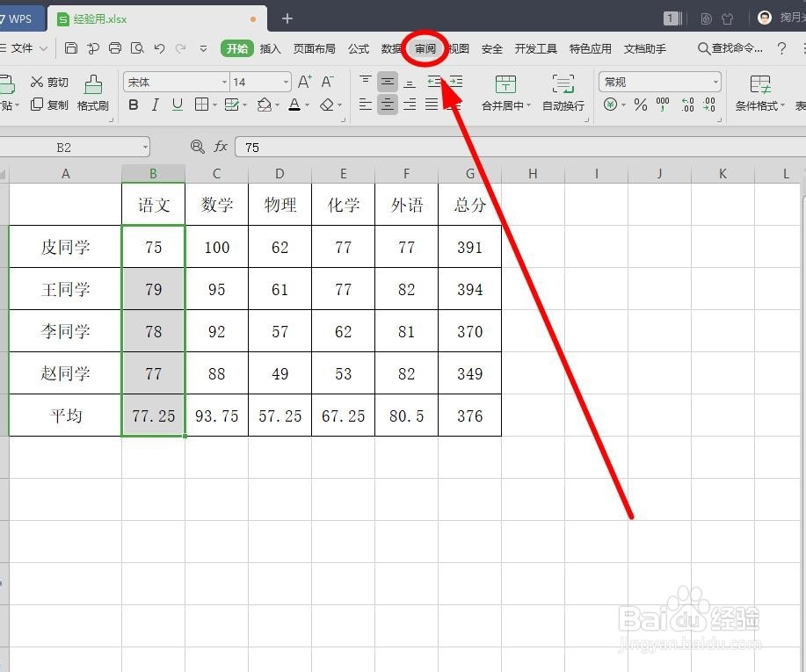Click the Redo arrow icon
The height and width of the screenshot is (672, 806).
tap(180, 48)
